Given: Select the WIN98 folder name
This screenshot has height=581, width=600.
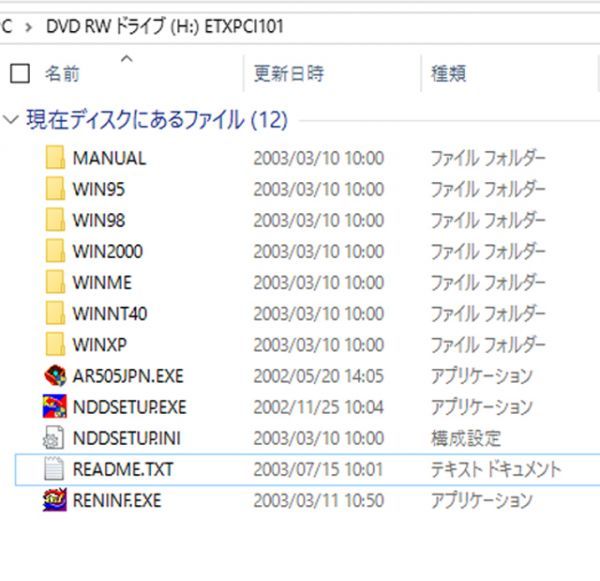Looking at the screenshot, I should (99, 220).
